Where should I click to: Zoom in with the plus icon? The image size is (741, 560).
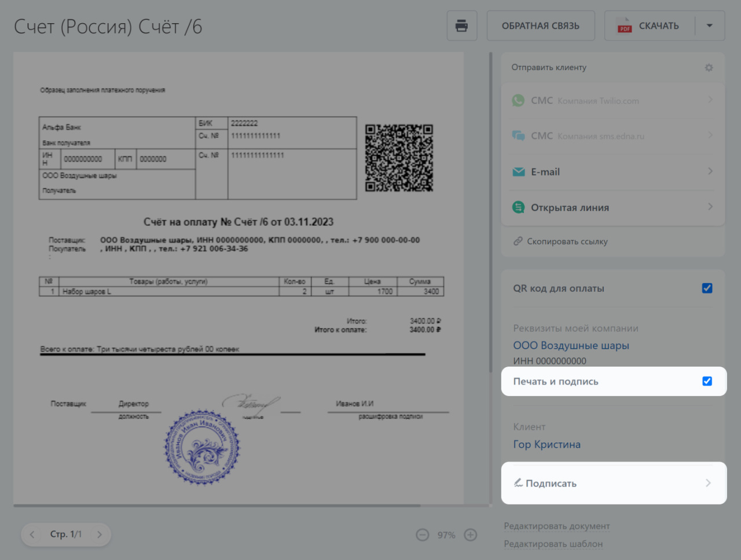[471, 535]
